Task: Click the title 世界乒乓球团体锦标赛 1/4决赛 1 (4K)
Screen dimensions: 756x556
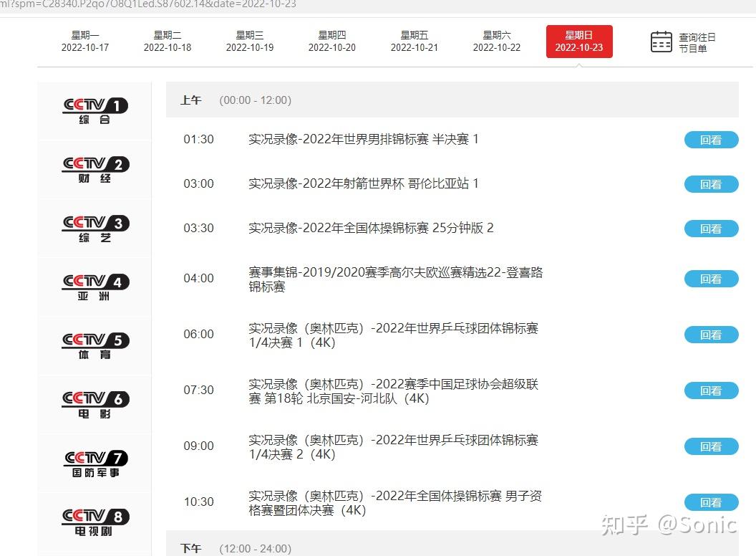Action: point(394,335)
